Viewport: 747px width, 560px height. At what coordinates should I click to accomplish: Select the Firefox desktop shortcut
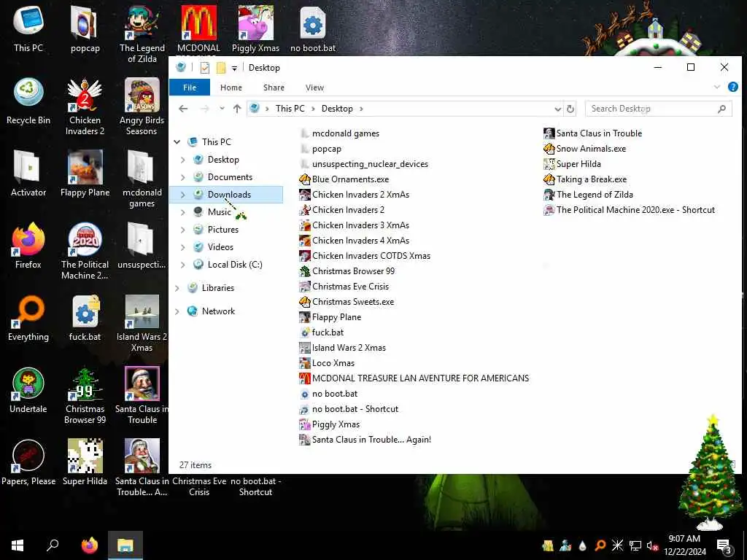[28, 246]
